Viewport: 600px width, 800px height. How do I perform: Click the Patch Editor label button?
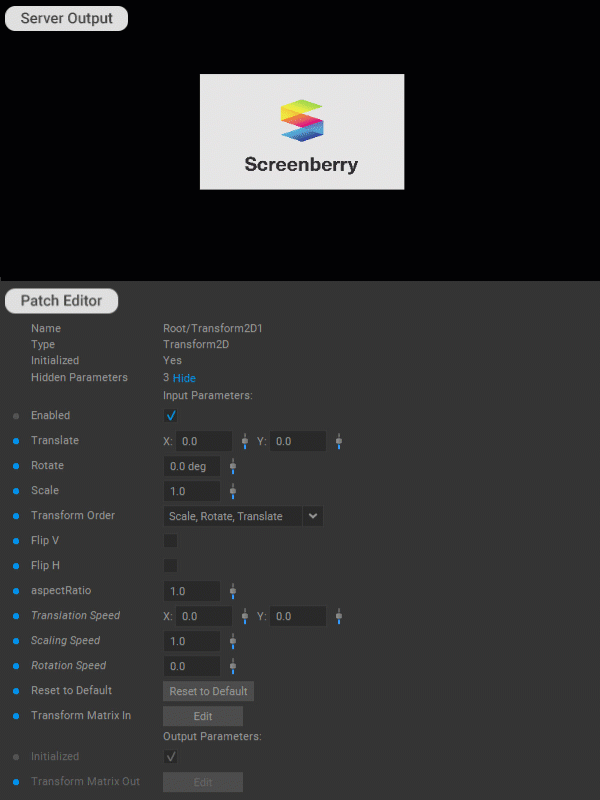[x=61, y=301]
